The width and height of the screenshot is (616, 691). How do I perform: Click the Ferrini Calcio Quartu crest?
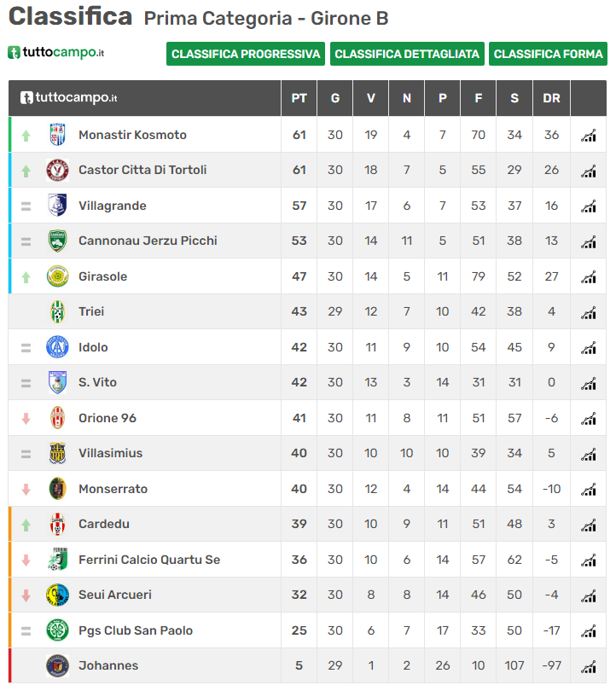pyautogui.click(x=57, y=560)
